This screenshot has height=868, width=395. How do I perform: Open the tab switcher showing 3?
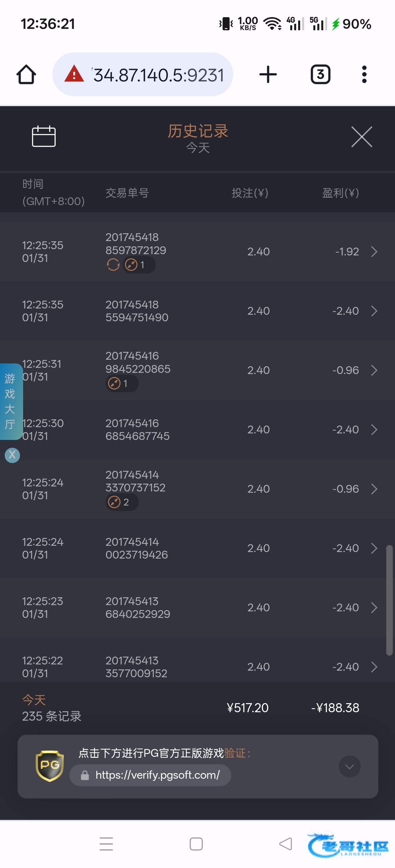(x=320, y=75)
